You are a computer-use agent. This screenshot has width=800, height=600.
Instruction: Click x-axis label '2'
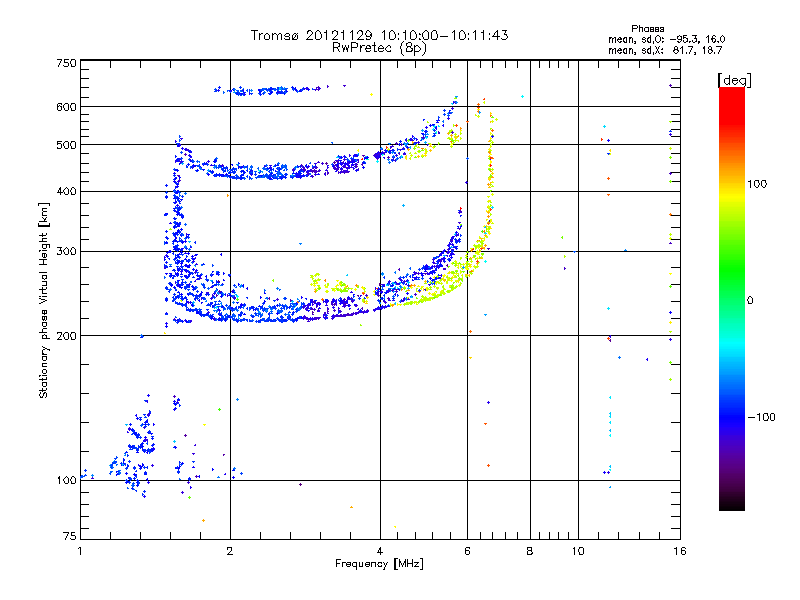230,551
